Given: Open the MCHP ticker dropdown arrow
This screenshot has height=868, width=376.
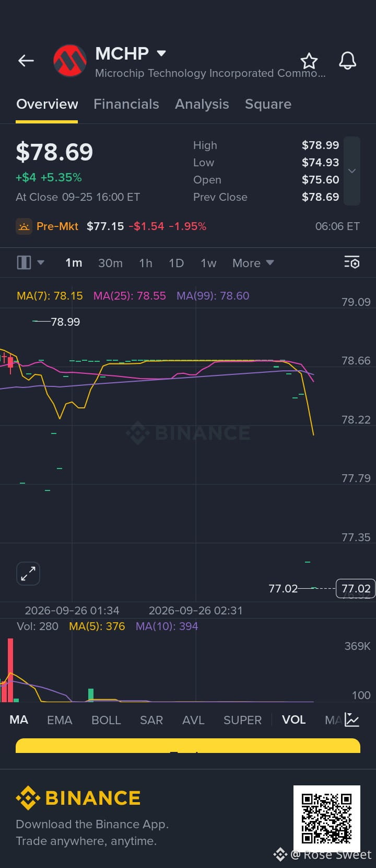Looking at the screenshot, I should click(x=161, y=53).
